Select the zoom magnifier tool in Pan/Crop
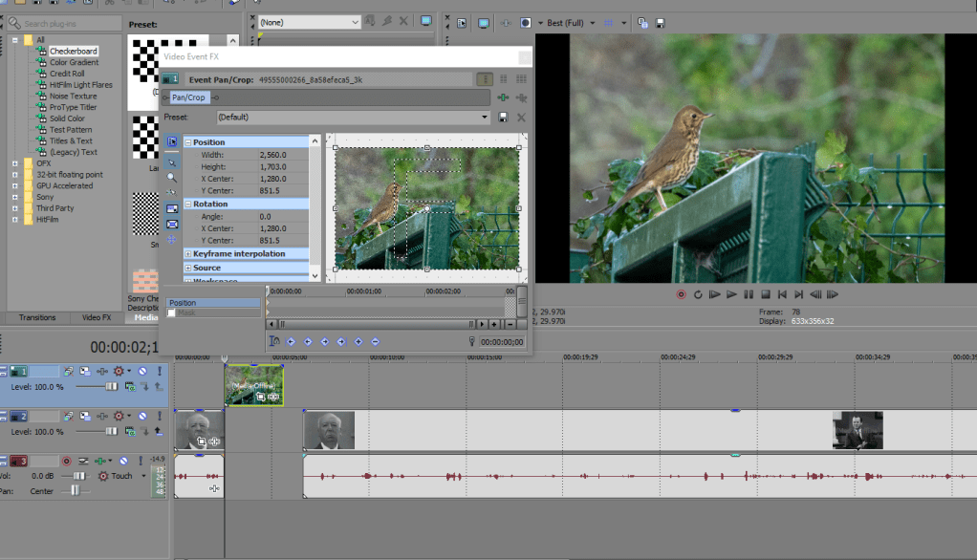 [x=172, y=178]
